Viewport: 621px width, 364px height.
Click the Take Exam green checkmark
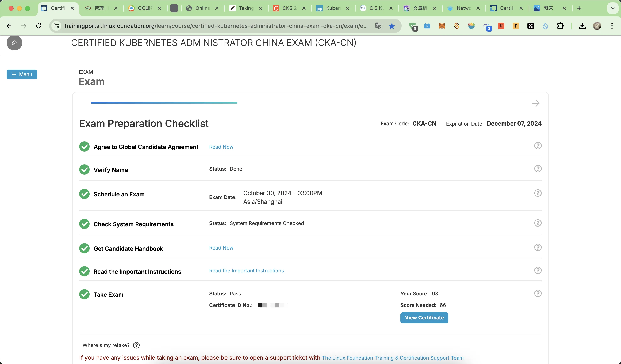(x=84, y=294)
